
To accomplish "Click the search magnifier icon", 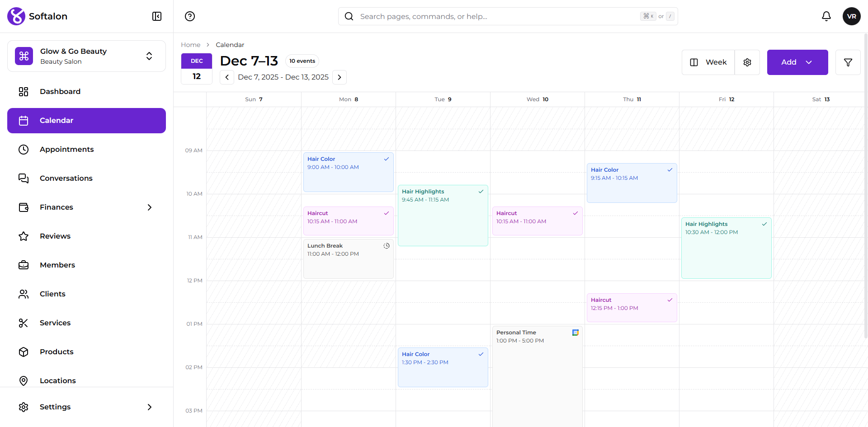I will 349,16.
